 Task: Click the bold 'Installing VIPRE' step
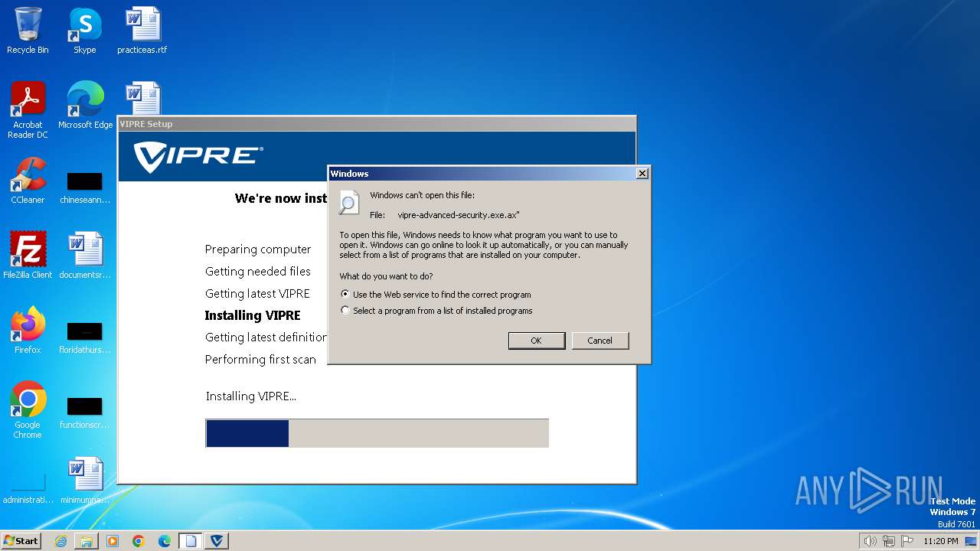tap(253, 315)
